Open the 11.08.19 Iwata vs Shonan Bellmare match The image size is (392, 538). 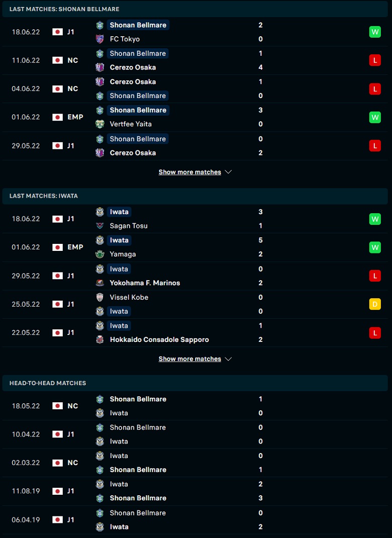click(195, 491)
